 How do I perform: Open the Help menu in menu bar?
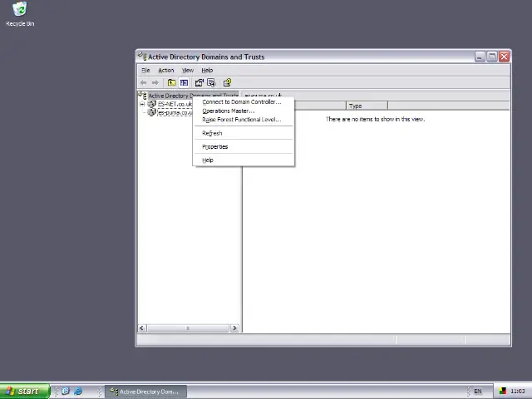pos(207,70)
